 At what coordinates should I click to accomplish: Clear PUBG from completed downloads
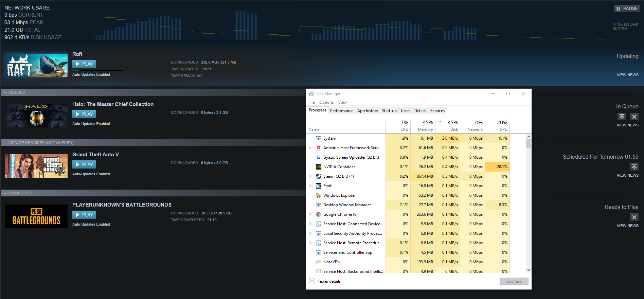[x=634, y=217]
